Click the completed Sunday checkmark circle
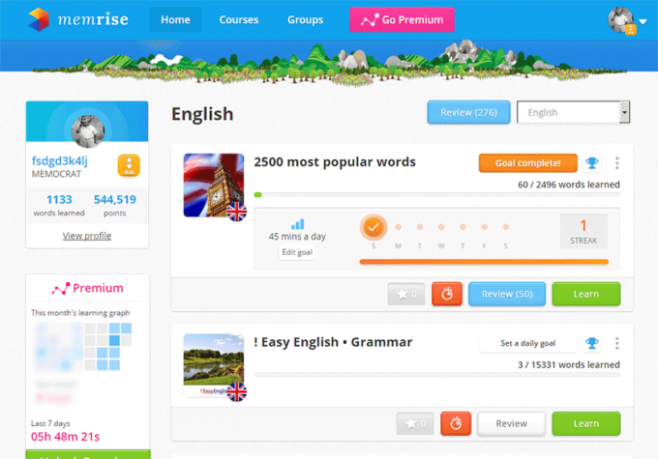Viewport: 658px width, 459px height. tap(373, 227)
